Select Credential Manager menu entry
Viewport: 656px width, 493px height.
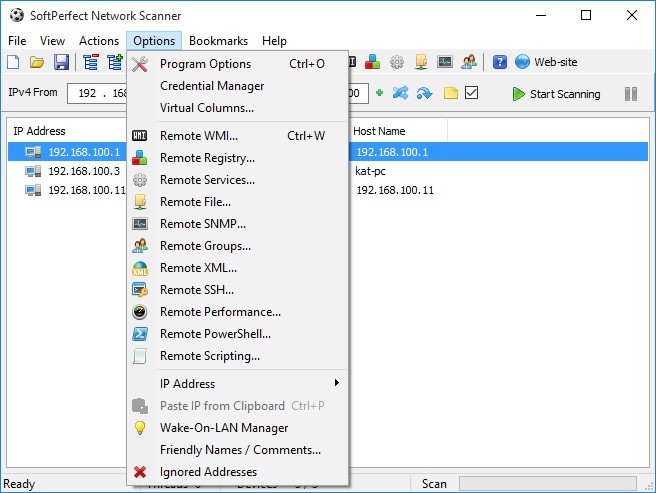pos(237,86)
